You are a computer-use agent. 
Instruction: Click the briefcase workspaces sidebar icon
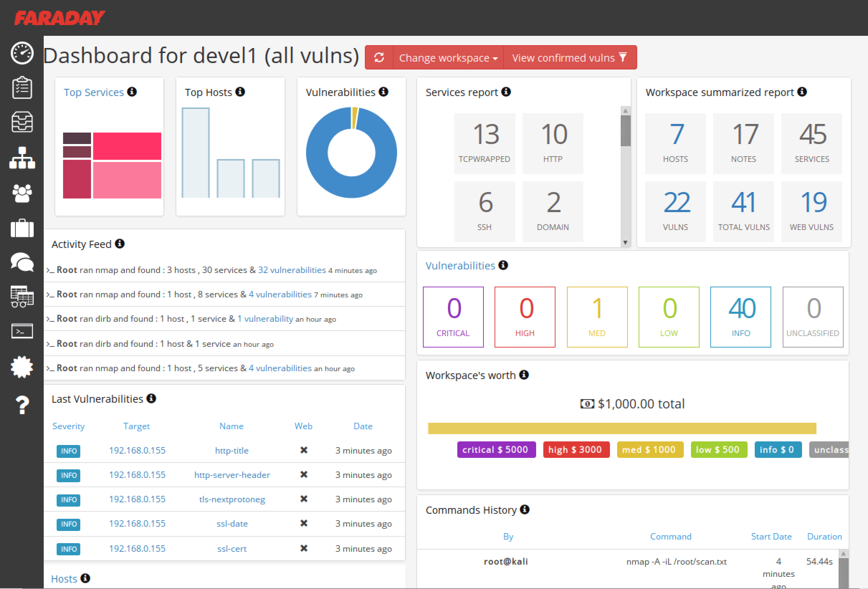(x=22, y=228)
